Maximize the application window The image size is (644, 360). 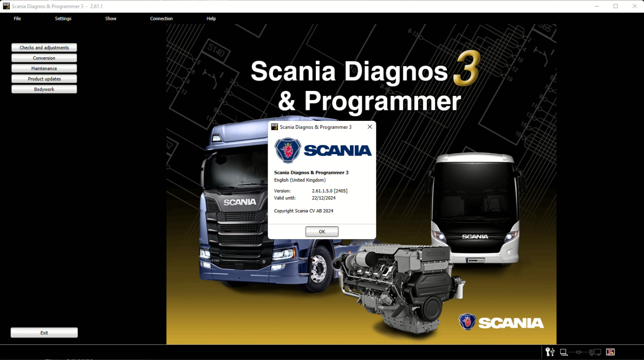(615, 6)
